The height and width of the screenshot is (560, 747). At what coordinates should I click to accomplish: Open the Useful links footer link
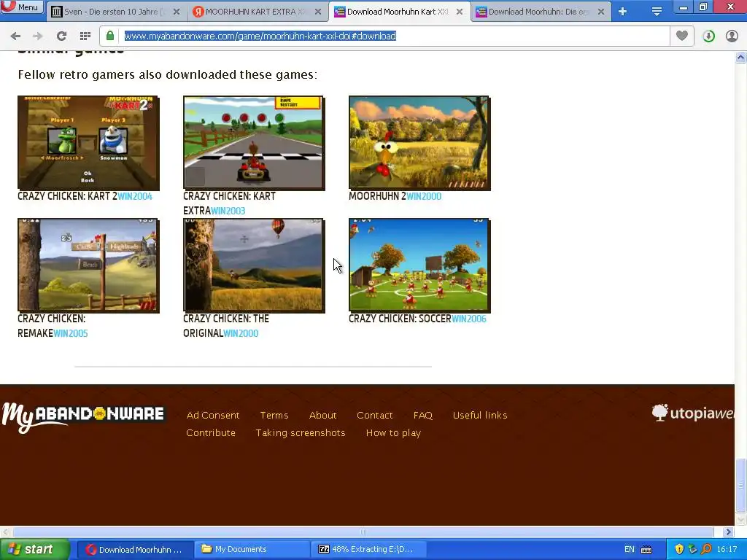[480, 415]
